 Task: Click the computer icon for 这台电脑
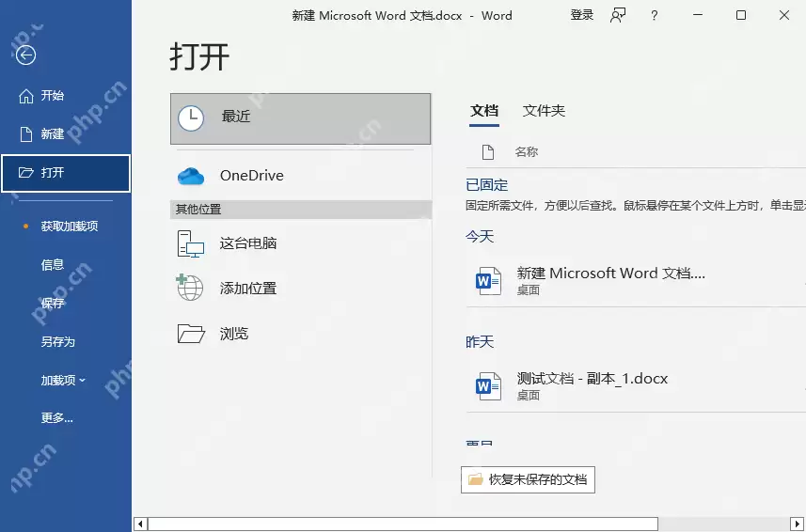pos(191,243)
